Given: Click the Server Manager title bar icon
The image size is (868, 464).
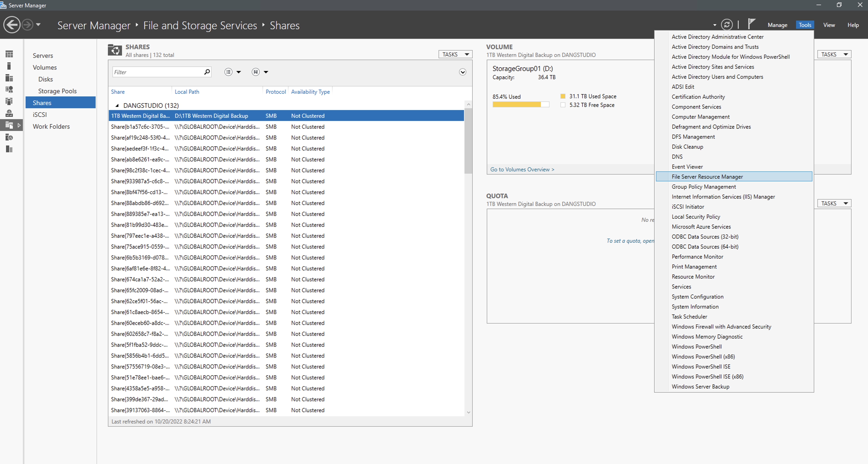Looking at the screenshot, I should pyautogui.click(x=3, y=5).
